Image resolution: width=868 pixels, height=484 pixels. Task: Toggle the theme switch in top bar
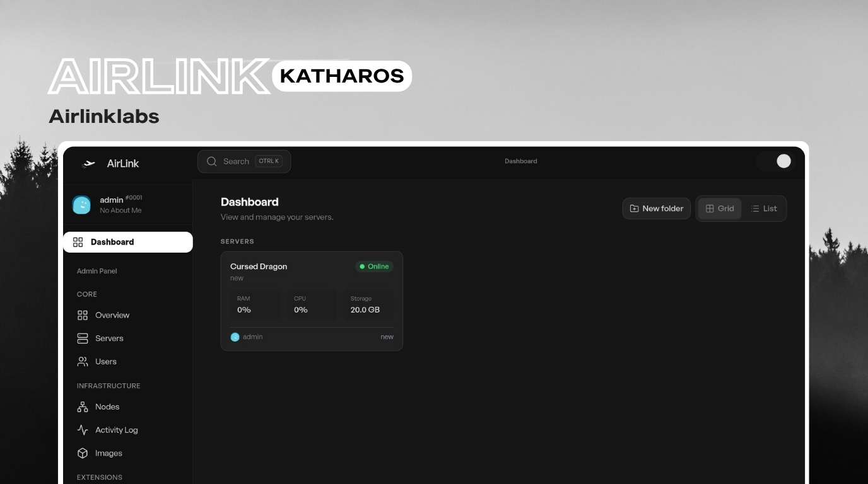777,161
